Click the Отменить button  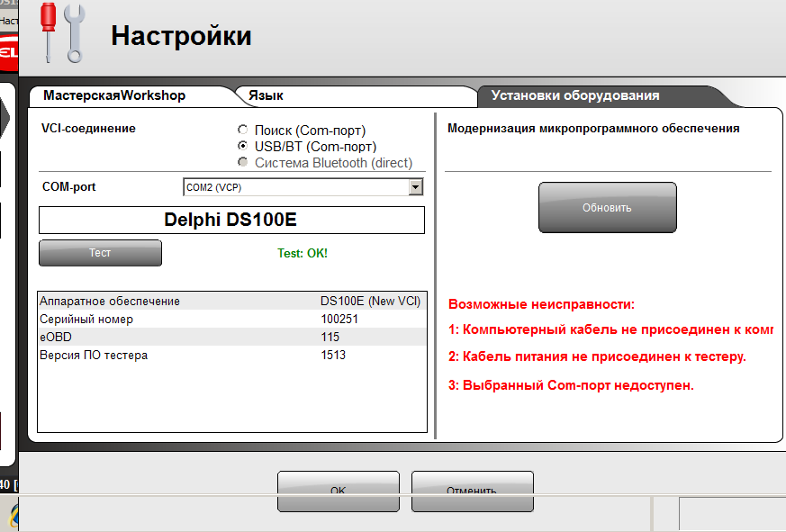point(472,491)
